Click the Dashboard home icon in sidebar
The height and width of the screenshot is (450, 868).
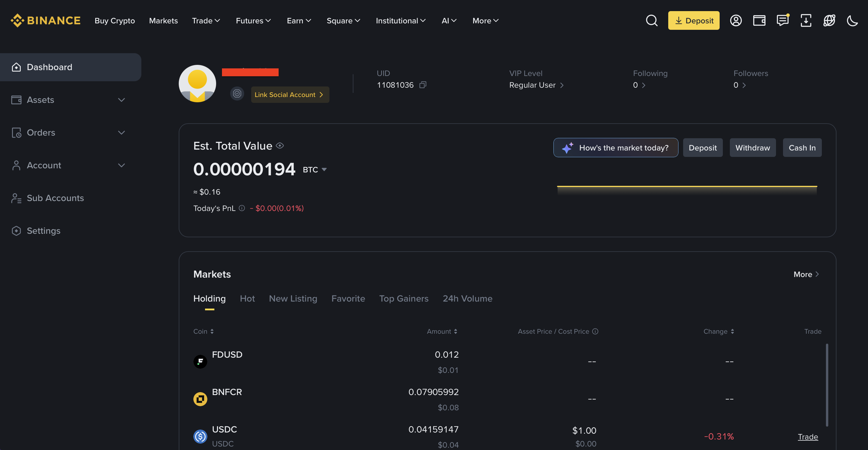coord(16,67)
